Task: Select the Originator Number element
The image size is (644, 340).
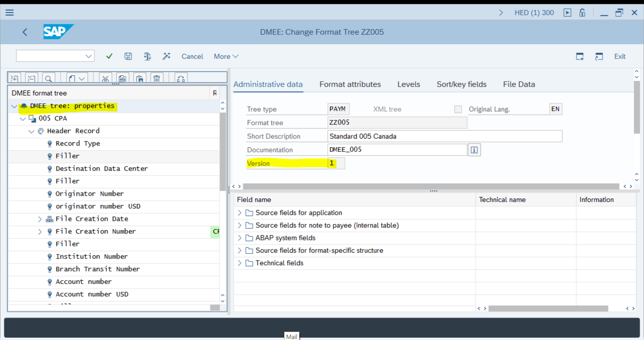Action: [x=89, y=194]
